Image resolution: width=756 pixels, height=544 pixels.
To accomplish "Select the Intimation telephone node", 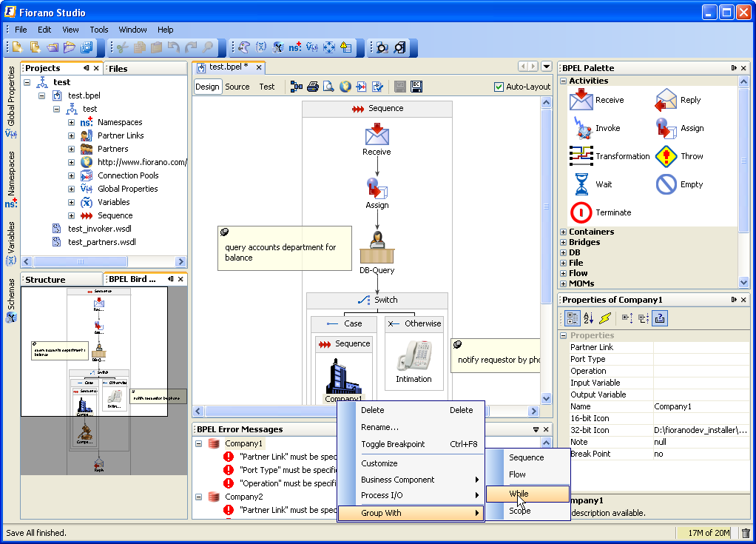I will [414, 362].
